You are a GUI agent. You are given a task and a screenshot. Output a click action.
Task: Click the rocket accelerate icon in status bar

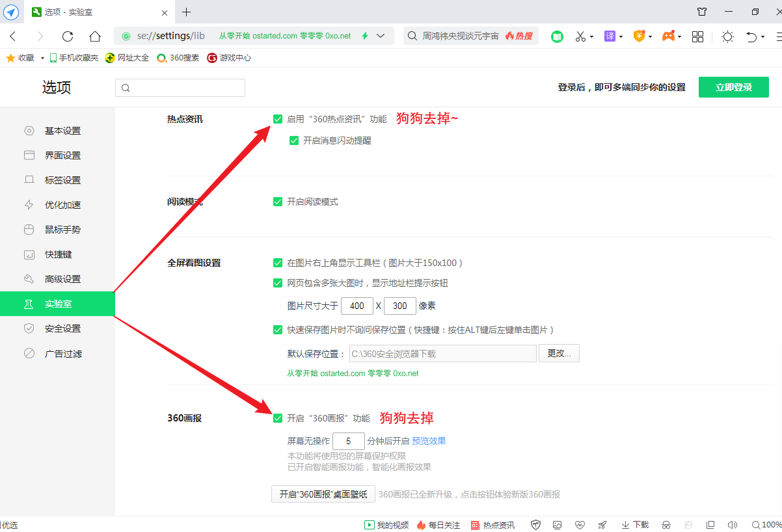pos(602,525)
